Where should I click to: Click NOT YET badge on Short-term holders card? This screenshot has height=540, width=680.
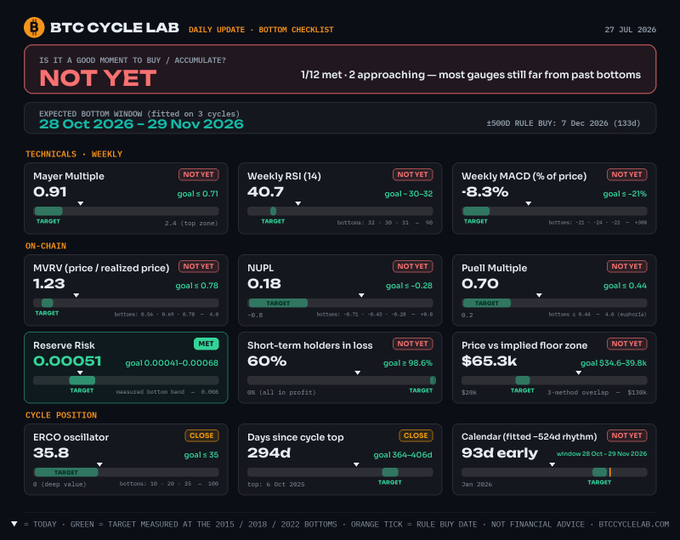click(x=413, y=344)
